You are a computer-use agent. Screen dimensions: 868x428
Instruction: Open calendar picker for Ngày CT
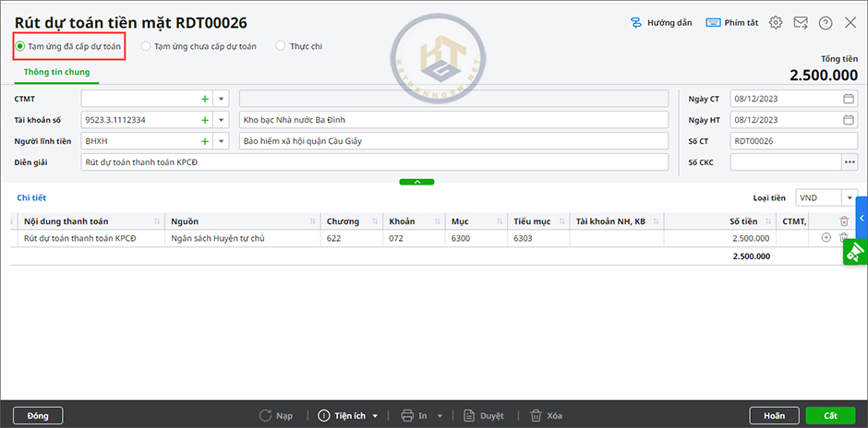tap(848, 98)
